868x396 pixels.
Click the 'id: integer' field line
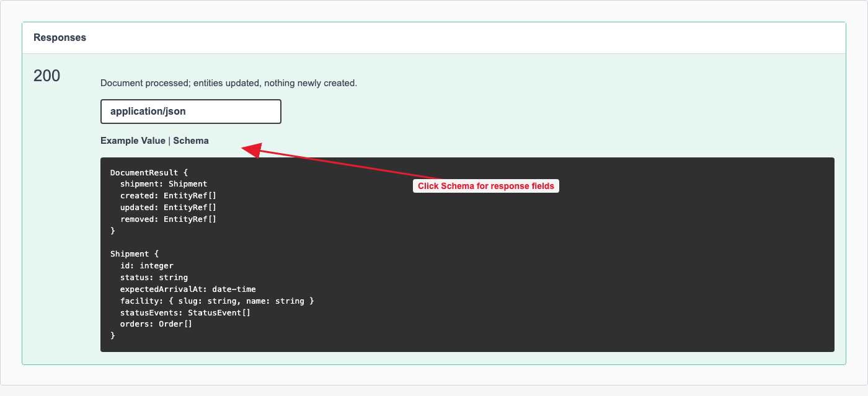tap(147, 266)
